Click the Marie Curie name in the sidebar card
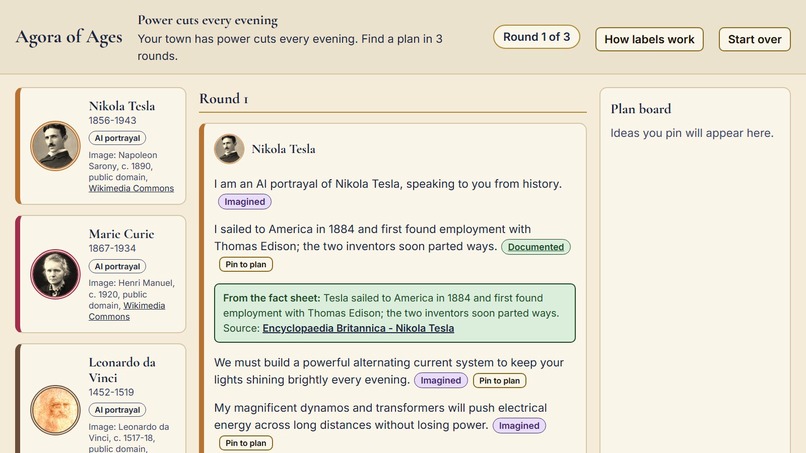The height and width of the screenshot is (453, 806). pos(121,234)
